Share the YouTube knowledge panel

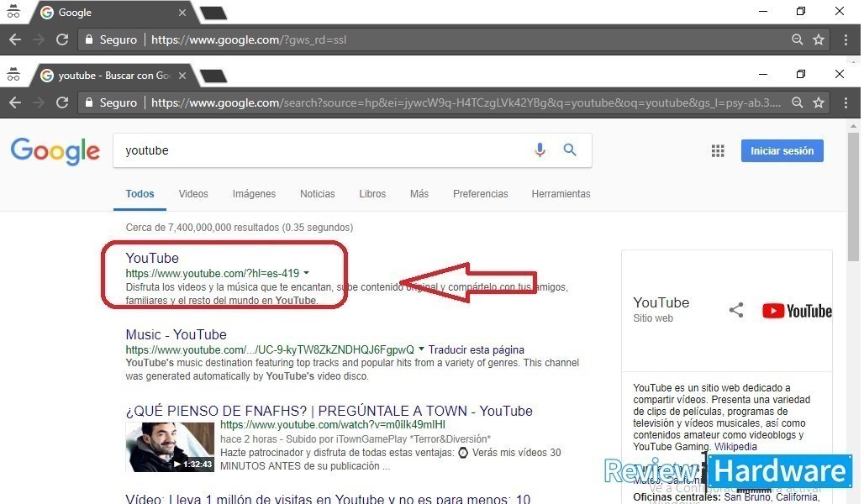736,310
